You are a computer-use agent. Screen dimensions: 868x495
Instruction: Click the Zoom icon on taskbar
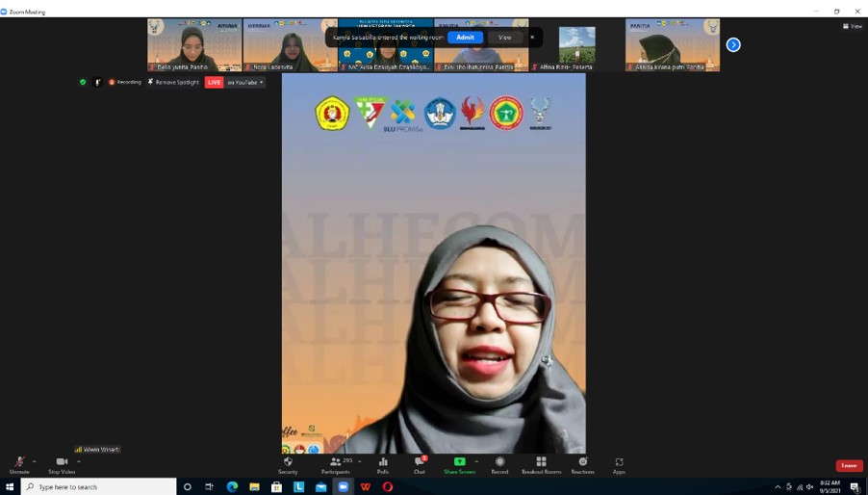tap(344, 486)
